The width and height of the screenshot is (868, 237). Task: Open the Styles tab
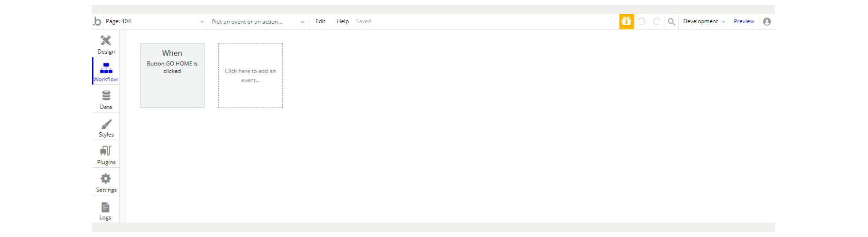[106, 127]
